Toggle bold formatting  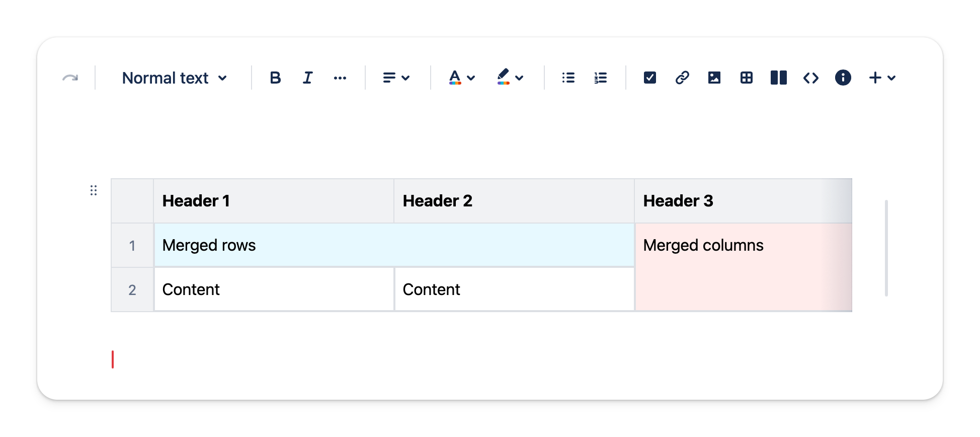point(275,78)
